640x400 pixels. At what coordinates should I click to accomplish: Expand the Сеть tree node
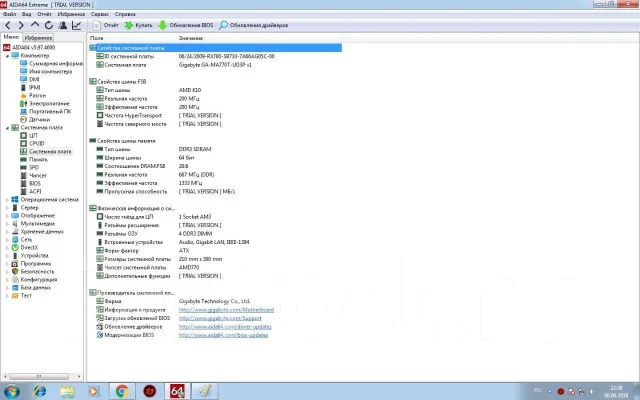pyautogui.click(x=7, y=240)
